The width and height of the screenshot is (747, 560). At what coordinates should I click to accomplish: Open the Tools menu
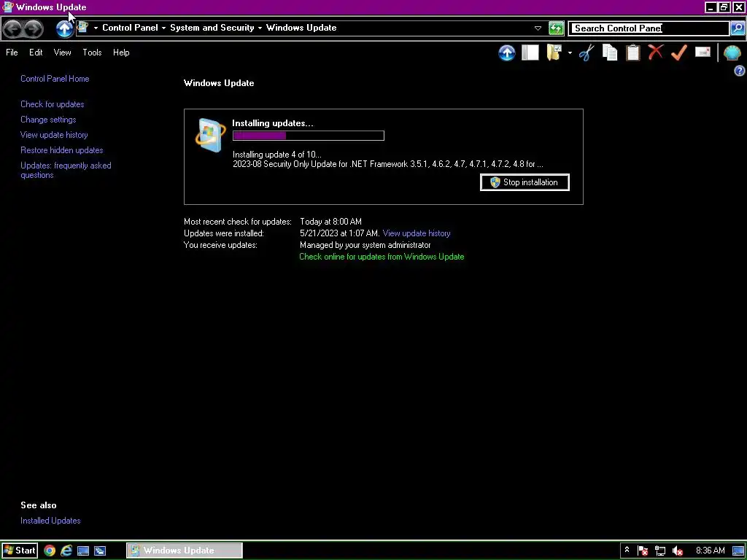click(x=92, y=52)
